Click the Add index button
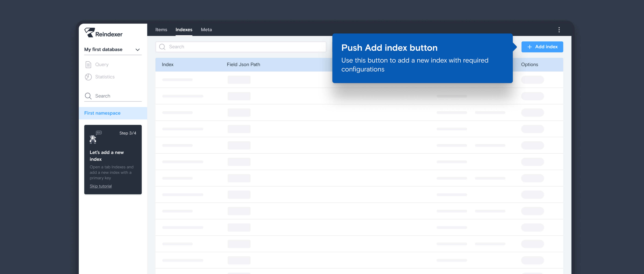644x274 pixels. point(542,47)
